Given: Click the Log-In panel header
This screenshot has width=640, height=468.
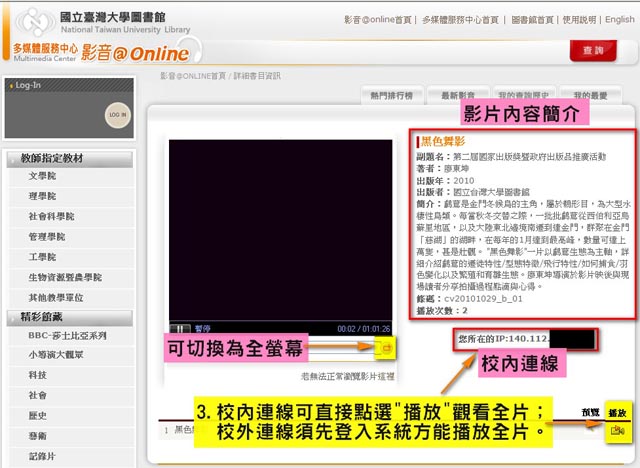Looking at the screenshot, I should pos(69,85).
